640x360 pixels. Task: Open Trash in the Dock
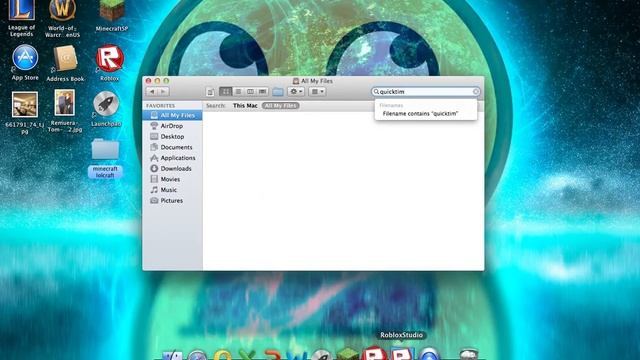[469, 354]
